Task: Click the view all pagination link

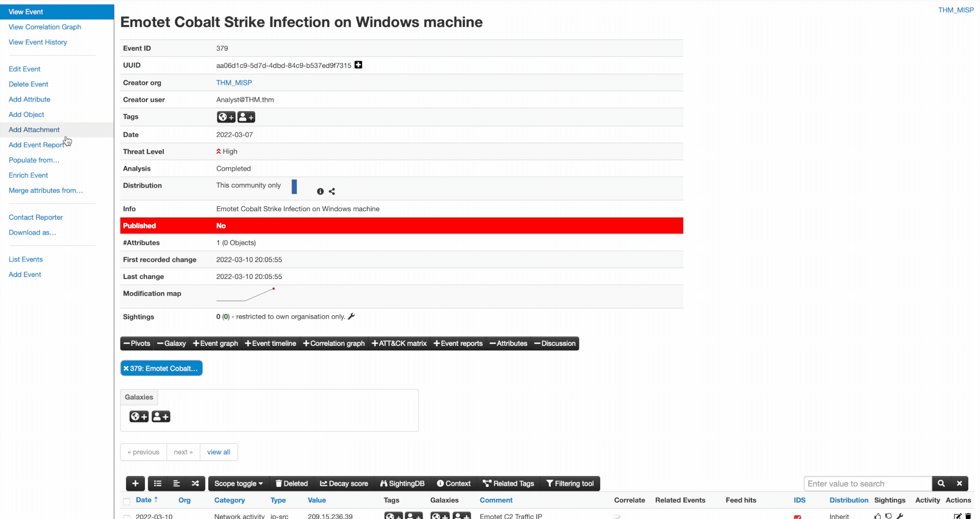Action: click(218, 452)
